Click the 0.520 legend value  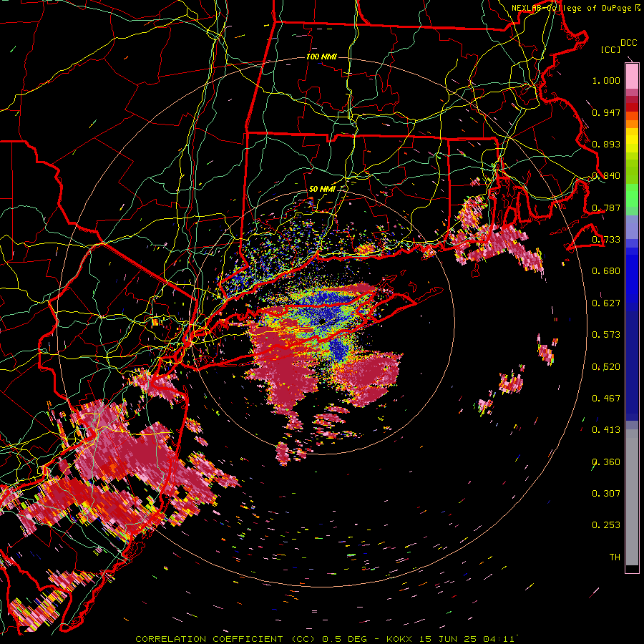[606, 367]
